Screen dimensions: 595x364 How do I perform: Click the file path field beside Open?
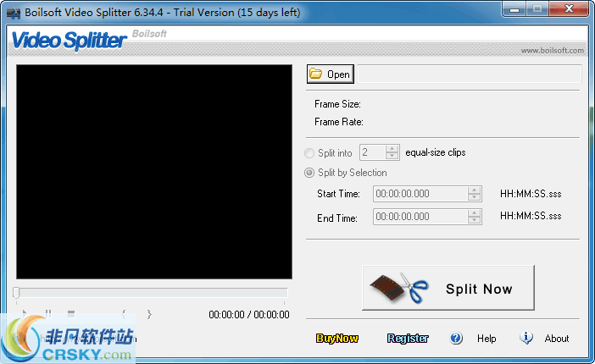pyautogui.click(x=470, y=74)
